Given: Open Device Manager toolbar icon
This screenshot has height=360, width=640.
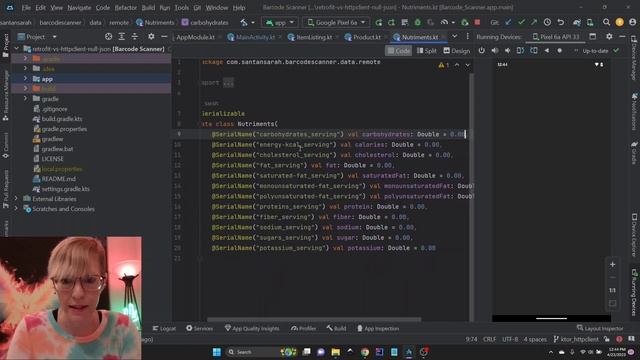Looking at the screenshot, I should tap(590, 22).
